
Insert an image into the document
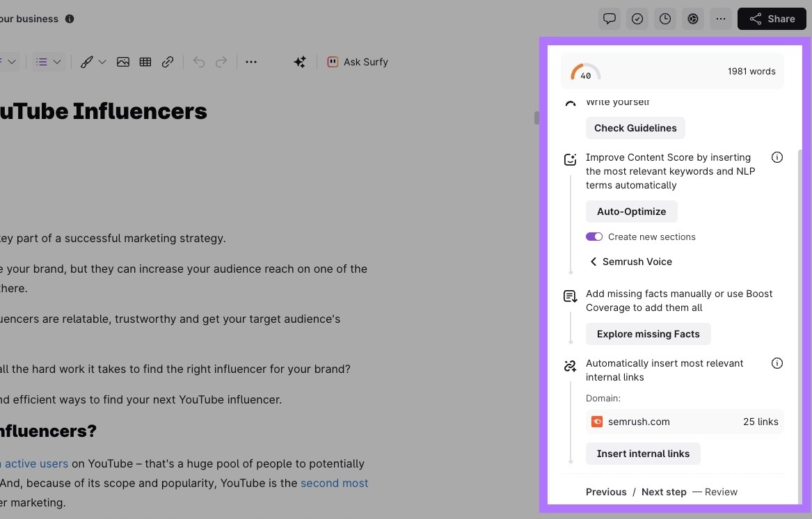[x=123, y=62]
